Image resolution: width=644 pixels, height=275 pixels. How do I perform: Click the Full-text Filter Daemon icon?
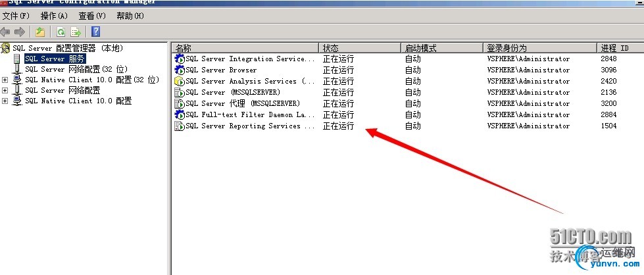[180, 114]
